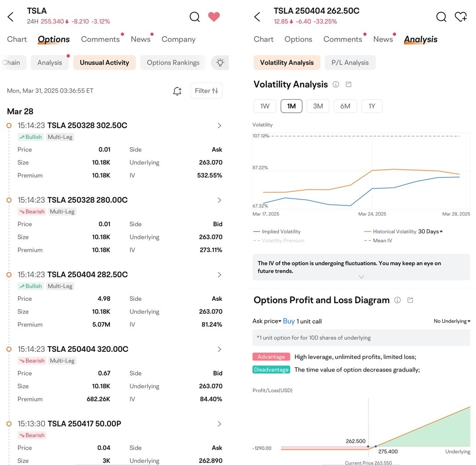Select the Multi-Leg tag on TSLA 250328 280.00C
This screenshot has width=476, height=465.
[x=62, y=211]
